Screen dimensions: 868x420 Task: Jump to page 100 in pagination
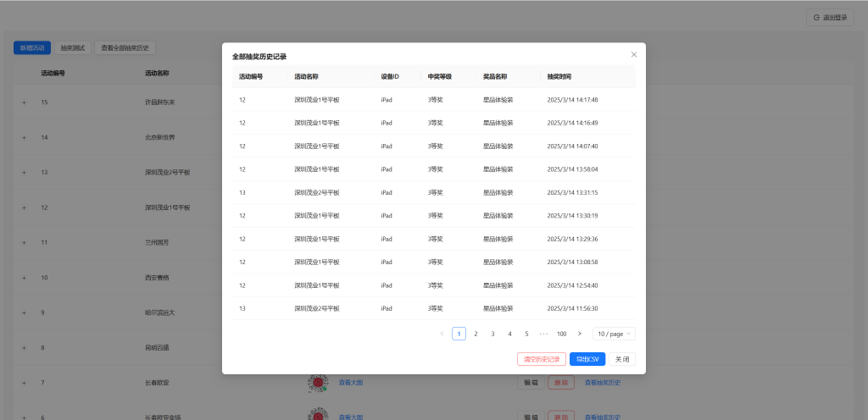point(561,334)
